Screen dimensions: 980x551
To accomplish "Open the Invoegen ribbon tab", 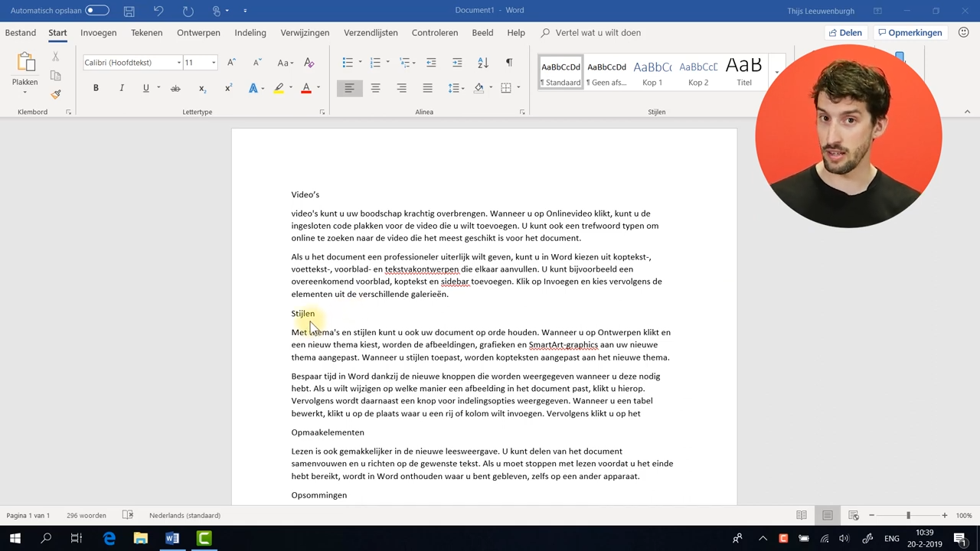I will tap(98, 33).
